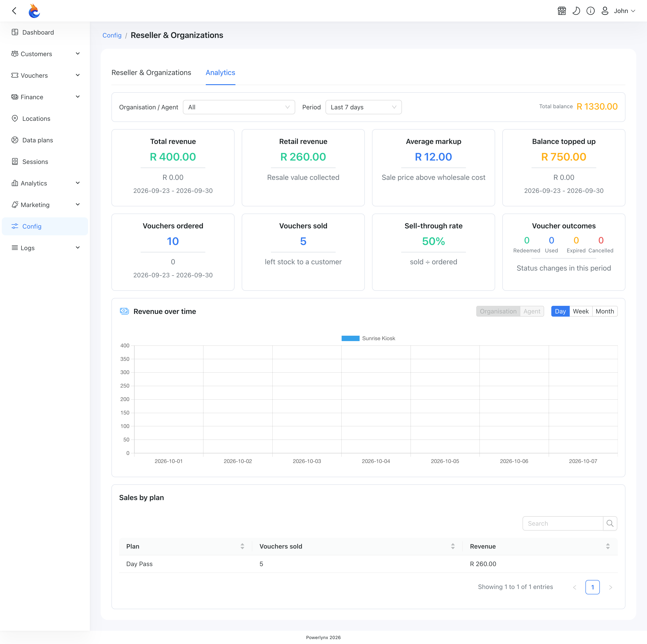Switch chart to Day view
Viewport: 647px width, 644px height.
[x=560, y=311]
